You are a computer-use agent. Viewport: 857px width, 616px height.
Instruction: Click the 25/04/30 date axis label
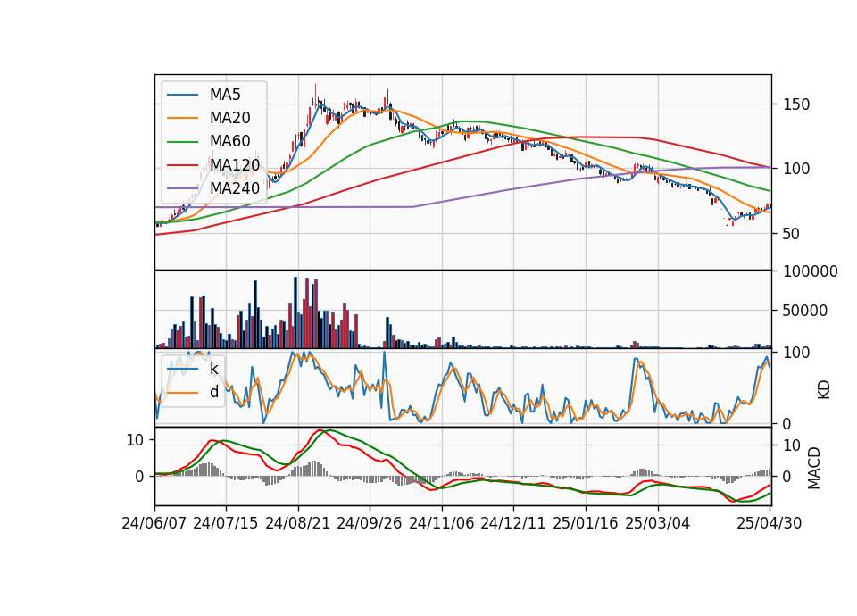pyautogui.click(x=770, y=523)
